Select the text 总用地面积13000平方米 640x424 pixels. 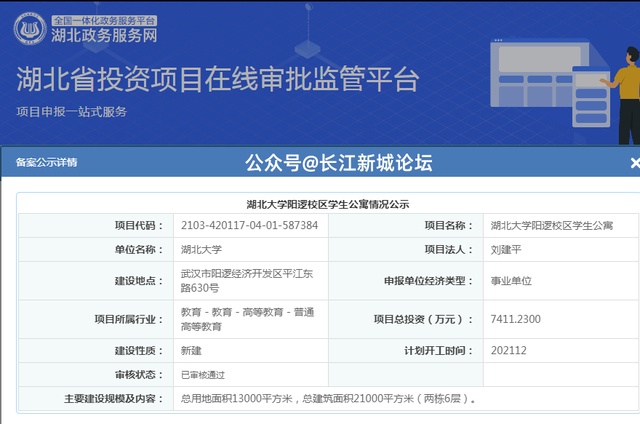tap(237, 399)
